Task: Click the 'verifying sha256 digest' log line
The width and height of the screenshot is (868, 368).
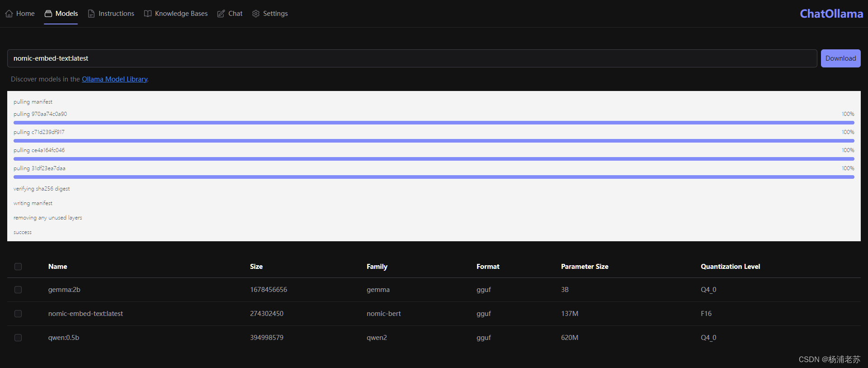Action: (x=42, y=189)
